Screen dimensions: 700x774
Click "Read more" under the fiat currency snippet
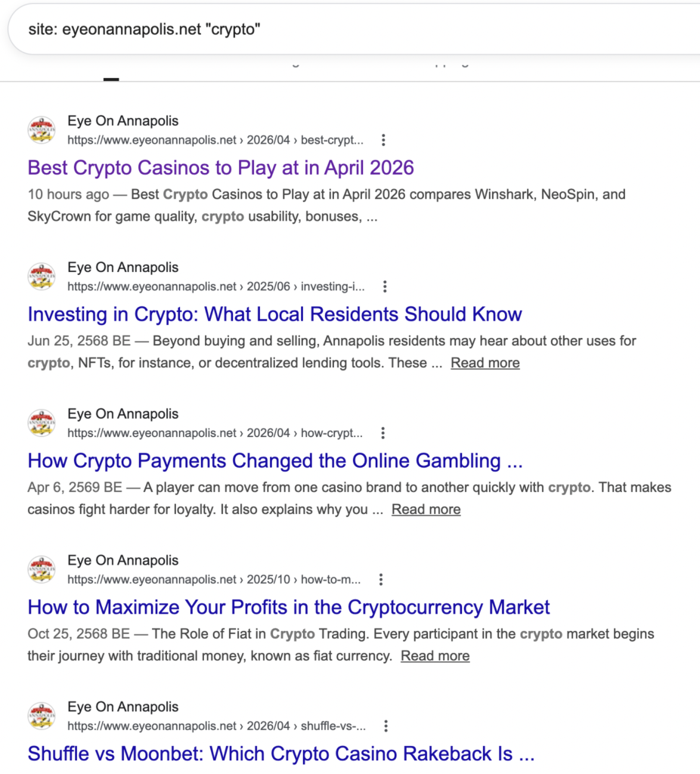(435, 656)
